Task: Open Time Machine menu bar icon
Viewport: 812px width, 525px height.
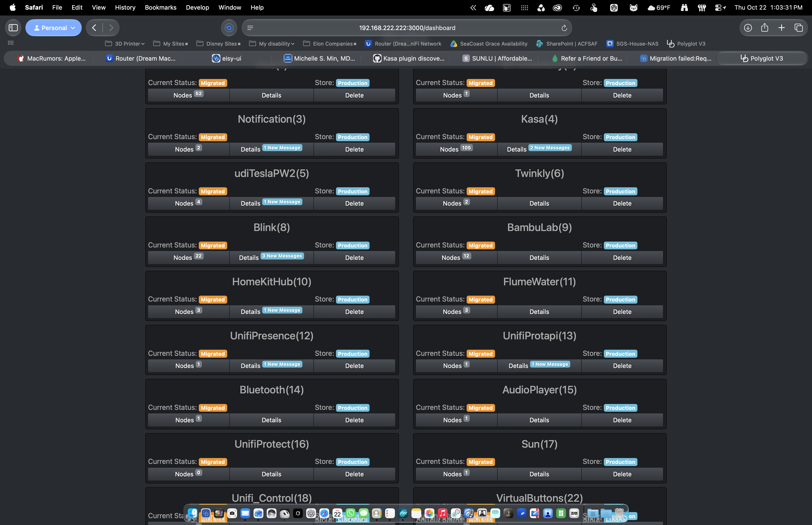Action: click(x=576, y=8)
